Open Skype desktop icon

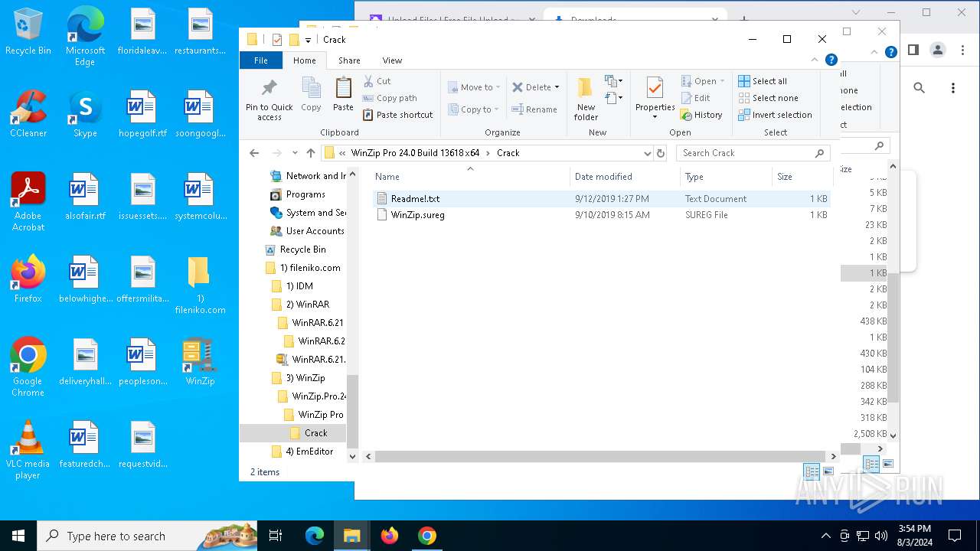(85, 115)
